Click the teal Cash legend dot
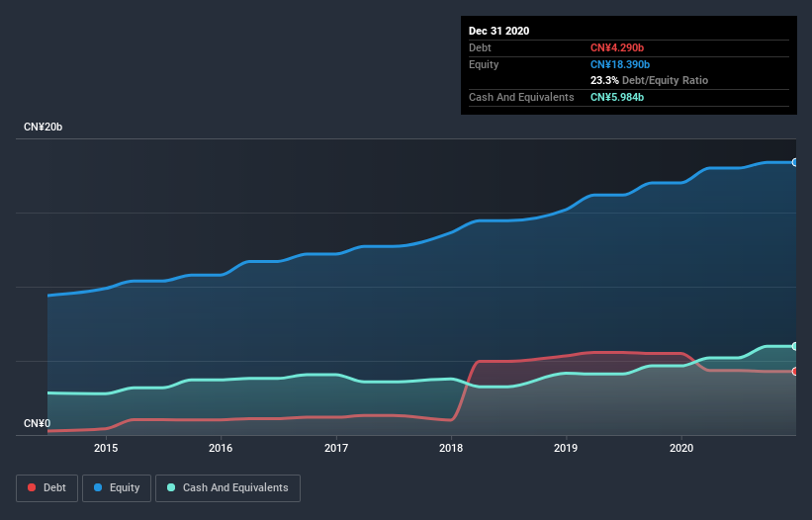812x520 pixels. click(171, 487)
